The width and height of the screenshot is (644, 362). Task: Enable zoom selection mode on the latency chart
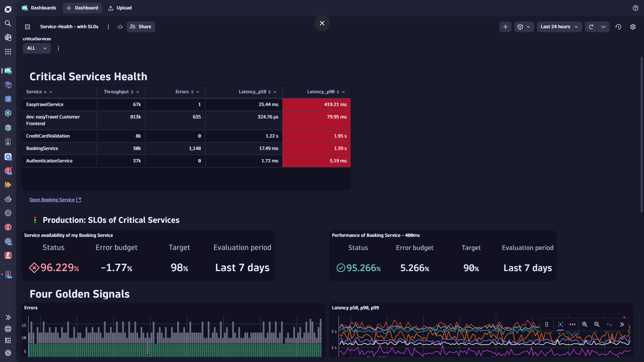point(560,324)
